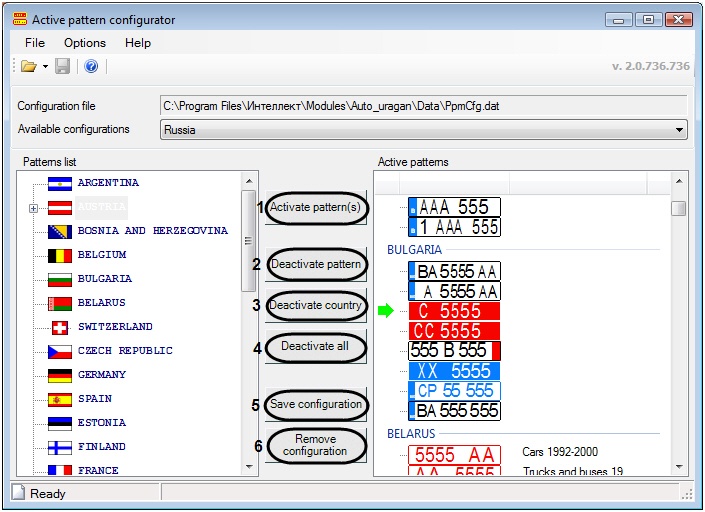Click Active patterns scrollbar down arrow
The height and width of the screenshot is (512, 705).
click(679, 467)
